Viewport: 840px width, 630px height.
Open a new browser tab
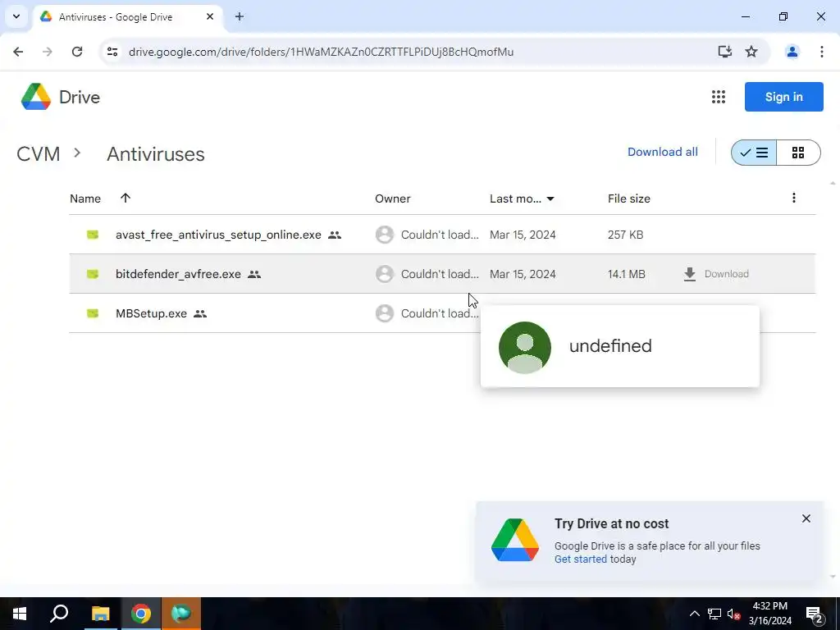pyautogui.click(x=240, y=16)
